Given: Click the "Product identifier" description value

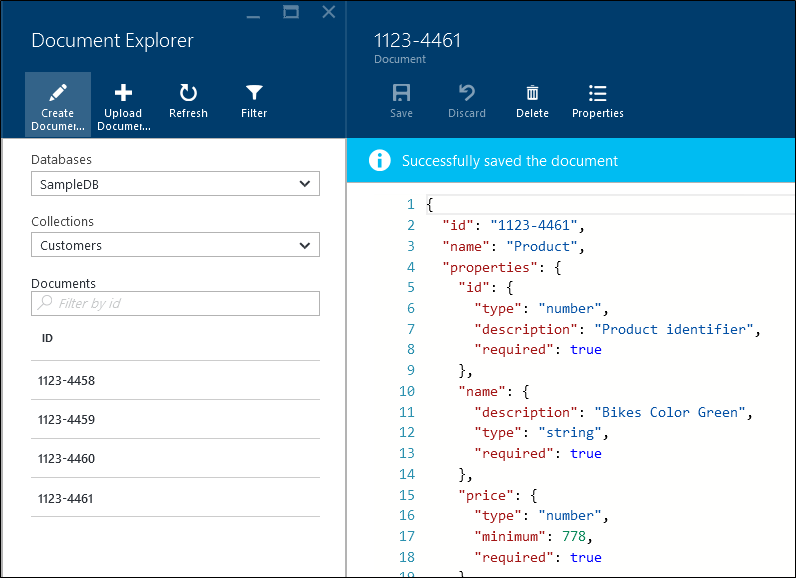Looking at the screenshot, I should [x=673, y=329].
